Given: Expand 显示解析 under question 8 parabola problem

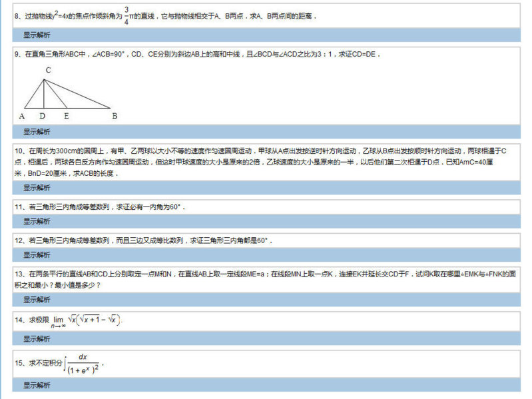Looking at the screenshot, I should (x=37, y=35).
